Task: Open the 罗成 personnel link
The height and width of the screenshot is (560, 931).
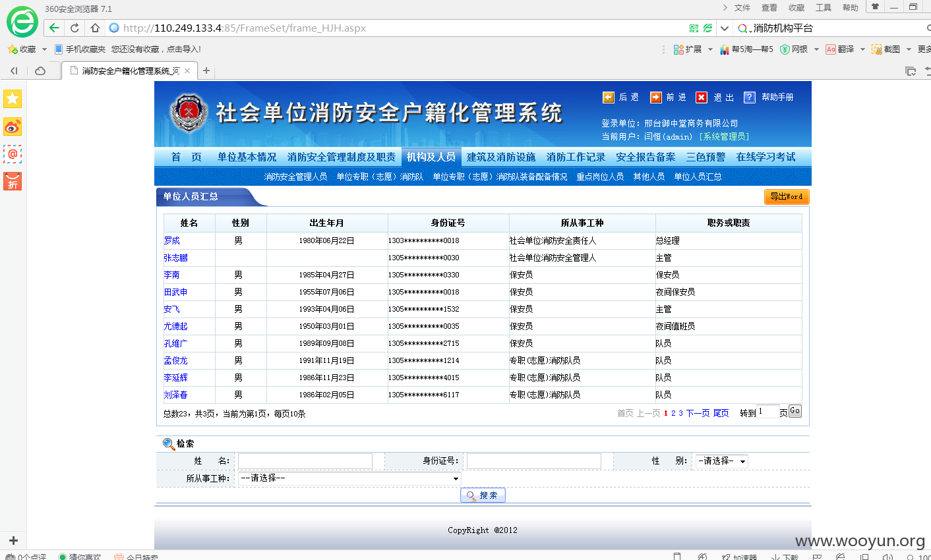Action: click(171, 240)
